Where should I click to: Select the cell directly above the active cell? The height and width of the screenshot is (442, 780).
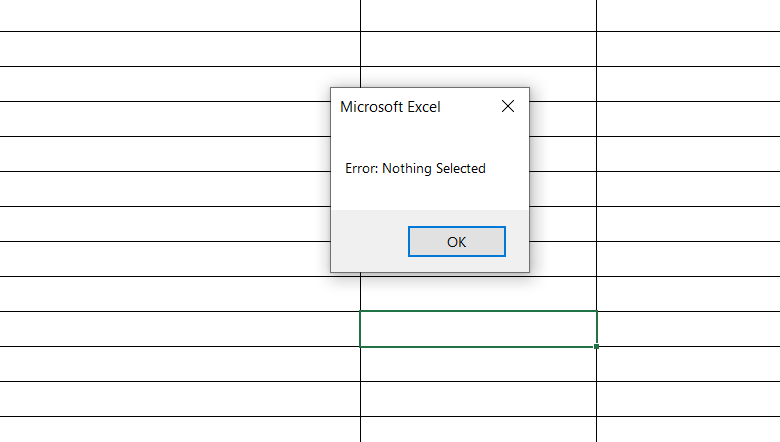point(478,294)
